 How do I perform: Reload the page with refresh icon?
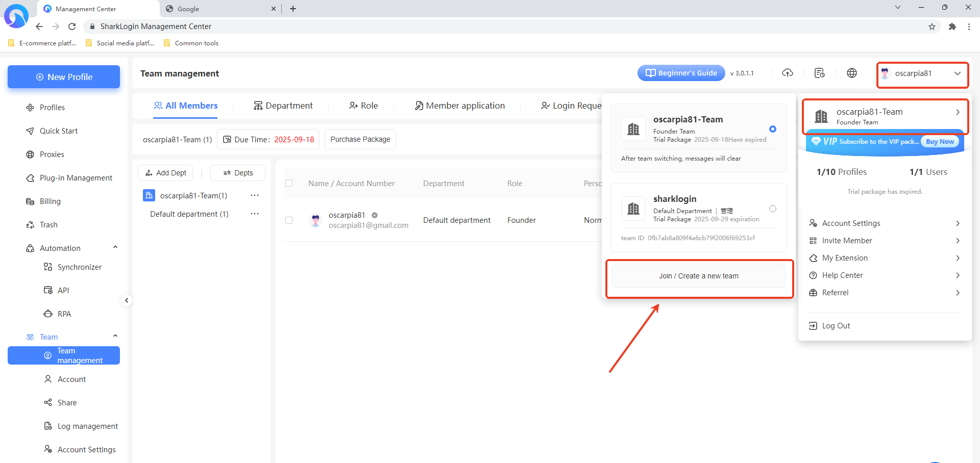pyautogui.click(x=72, y=27)
